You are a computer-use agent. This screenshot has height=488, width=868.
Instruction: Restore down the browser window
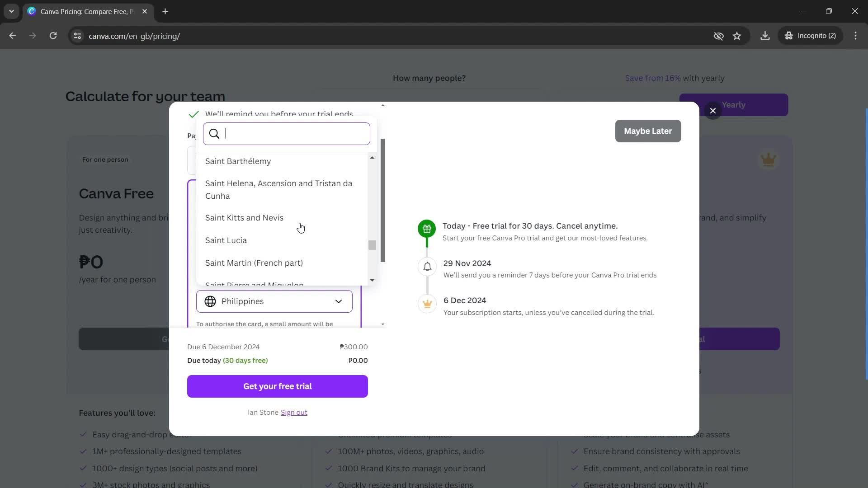pos(829,11)
